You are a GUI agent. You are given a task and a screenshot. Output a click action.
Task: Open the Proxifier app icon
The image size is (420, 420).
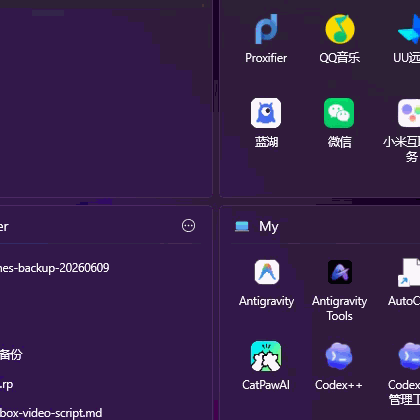tap(266, 29)
